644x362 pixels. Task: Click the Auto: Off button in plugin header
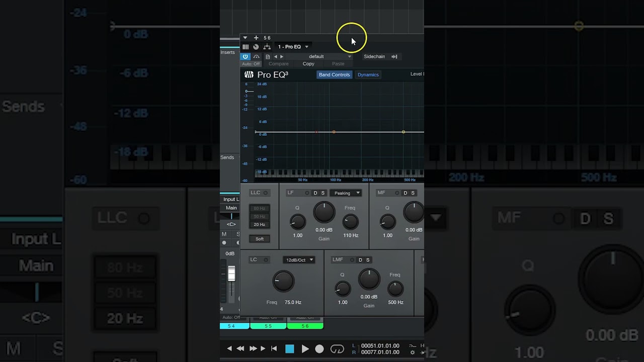(251, 64)
